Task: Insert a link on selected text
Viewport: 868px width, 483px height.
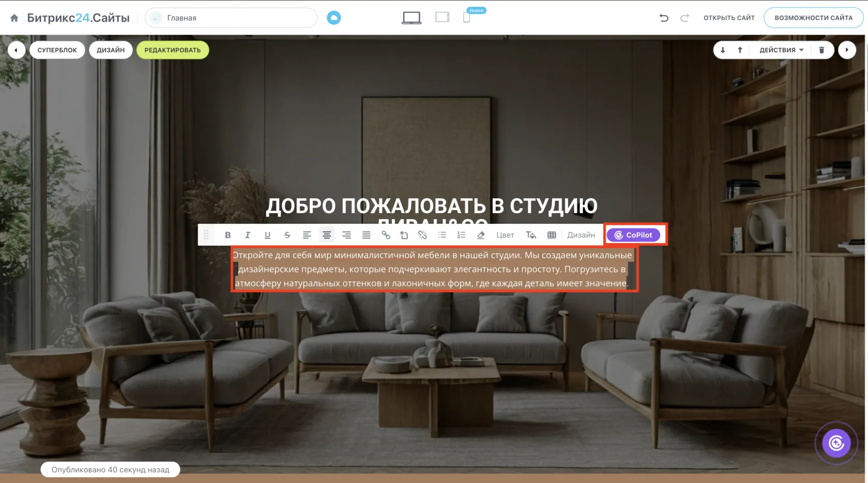Action: pos(386,235)
